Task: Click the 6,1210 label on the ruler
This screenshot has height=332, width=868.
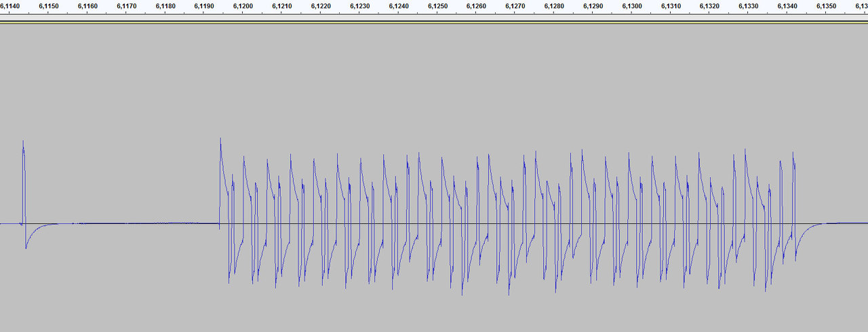Action: coord(283,6)
